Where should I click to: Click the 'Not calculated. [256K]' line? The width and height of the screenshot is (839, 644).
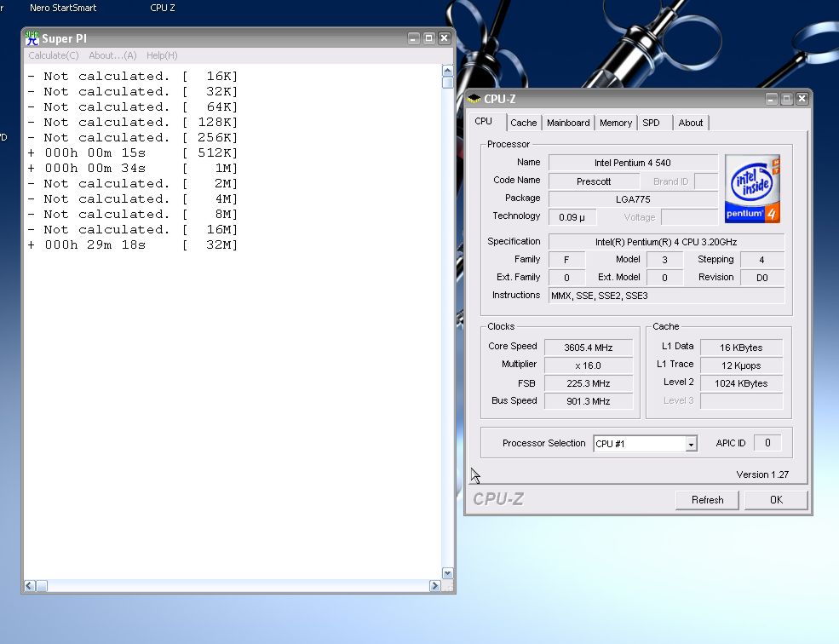click(133, 138)
